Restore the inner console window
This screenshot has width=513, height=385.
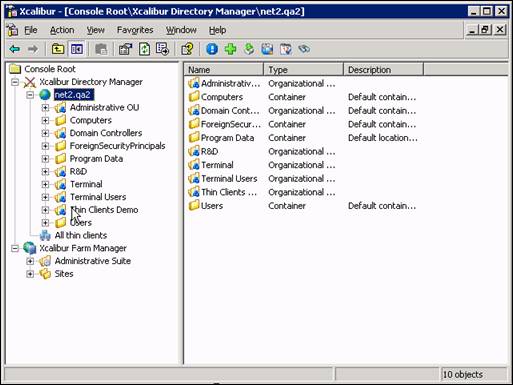485,30
